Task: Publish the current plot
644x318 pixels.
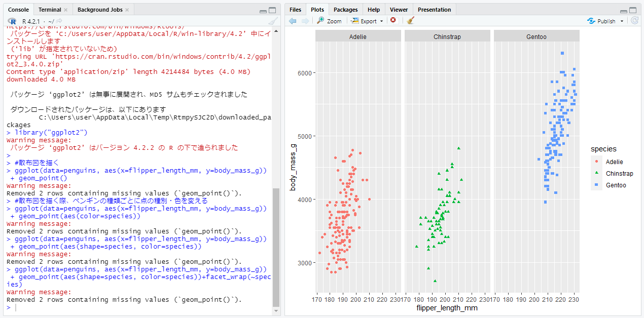Action: pyautogui.click(x=604, y=21)
